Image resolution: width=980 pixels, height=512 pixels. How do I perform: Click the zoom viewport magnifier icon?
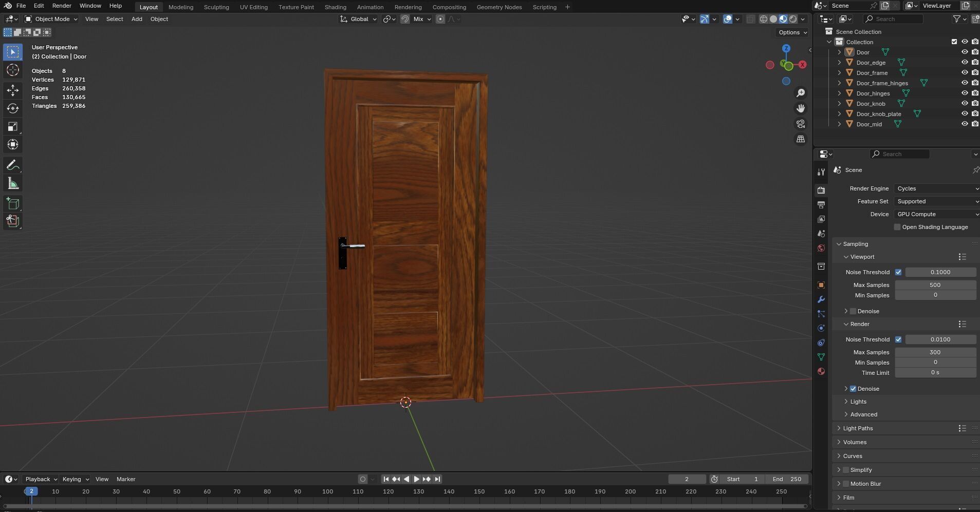click(x=801, y=93)
